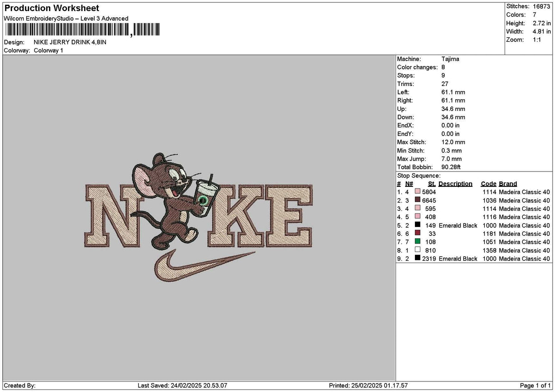Image resolution: width=555 pixels, height=392 pixels.
Task: Click the Production Worksheet title
Action: tap(51, 8)
